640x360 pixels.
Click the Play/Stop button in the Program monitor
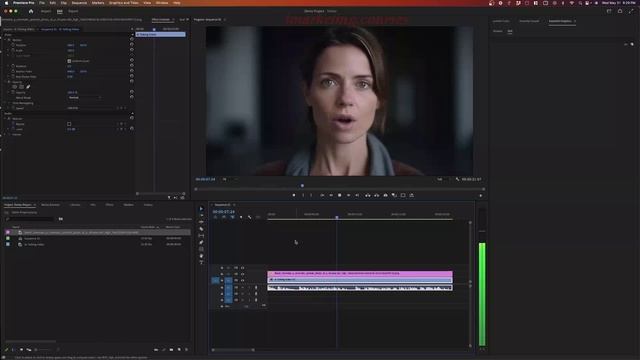[340, 196]
